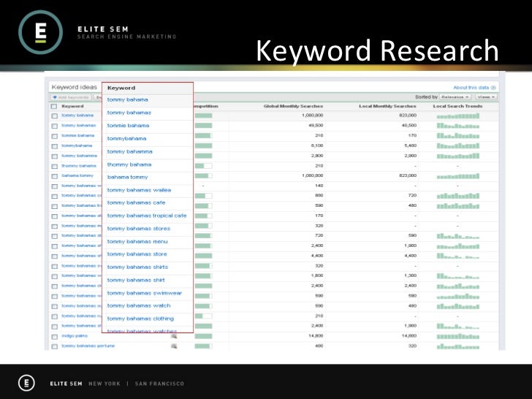Sort by the Keyword column header
The height and width of the screenshot is (399, 532).
tap(72, 106)
